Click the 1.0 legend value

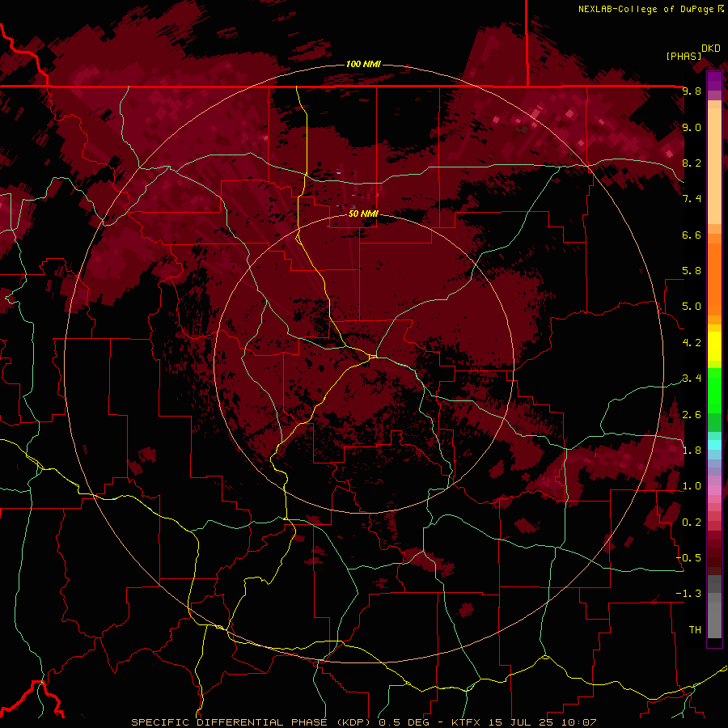click(692, 486)
